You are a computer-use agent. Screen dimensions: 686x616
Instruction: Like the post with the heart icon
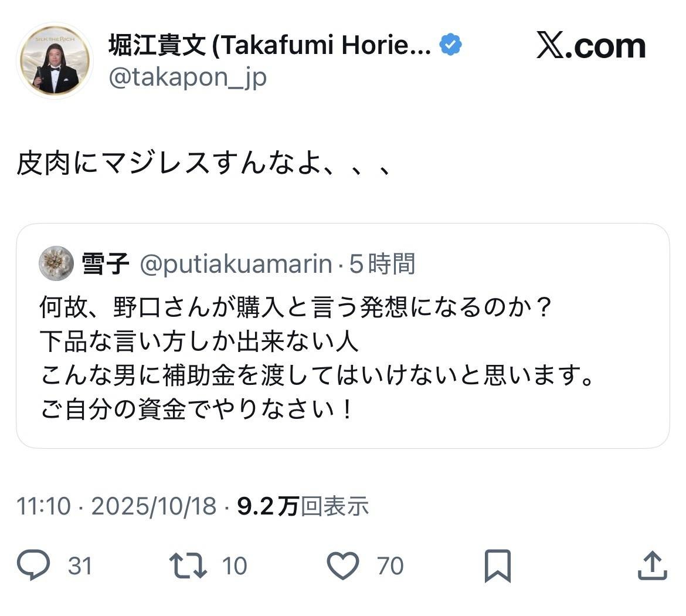[342, 566]
